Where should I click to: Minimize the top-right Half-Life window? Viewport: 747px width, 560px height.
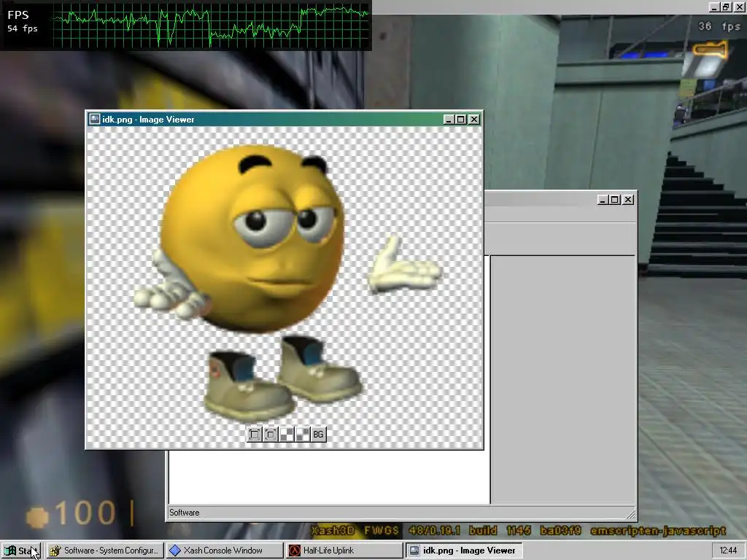(x=713, y=7)
